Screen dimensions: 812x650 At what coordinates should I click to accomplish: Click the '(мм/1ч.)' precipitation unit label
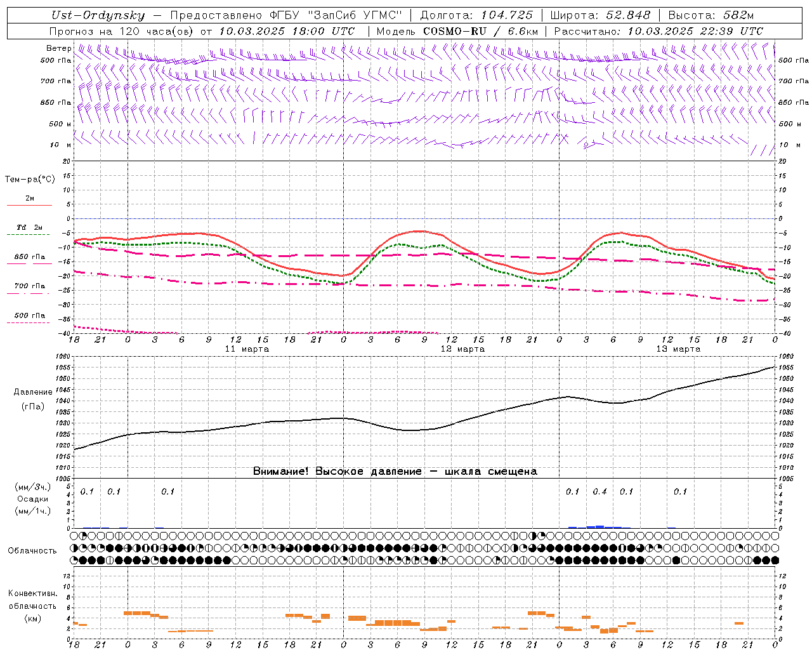pos(33,511)
